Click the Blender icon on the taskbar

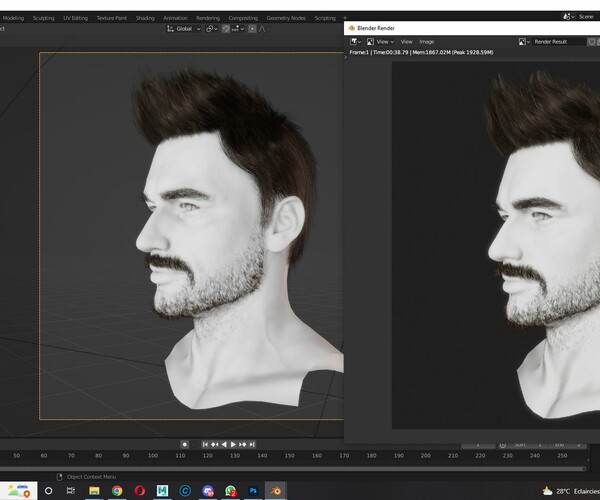tap(276, 490)
